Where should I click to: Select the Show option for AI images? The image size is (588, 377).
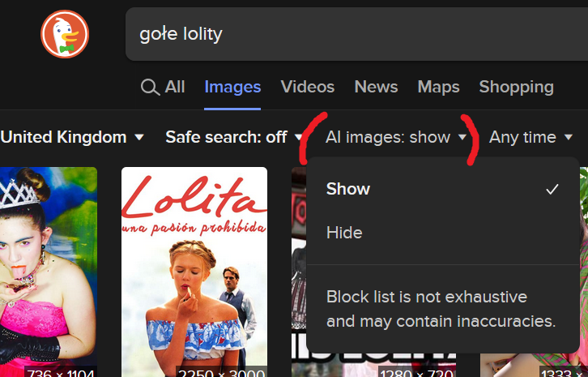348,189
